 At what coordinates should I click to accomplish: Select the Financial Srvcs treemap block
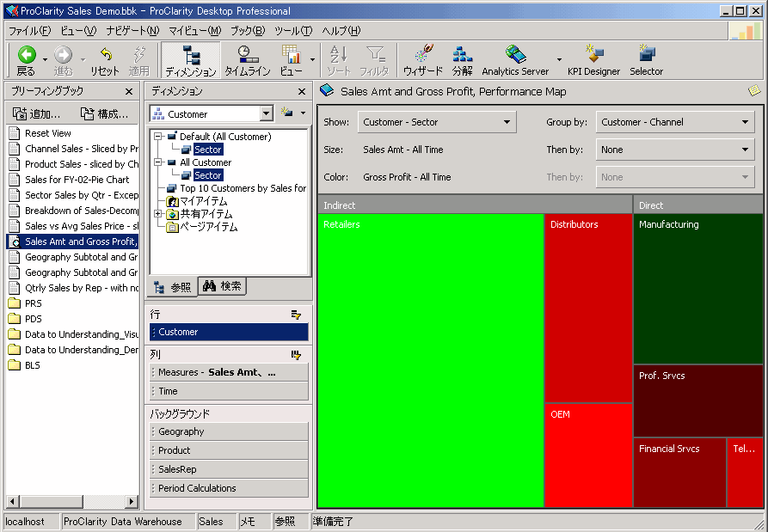(x=679, y=473)
